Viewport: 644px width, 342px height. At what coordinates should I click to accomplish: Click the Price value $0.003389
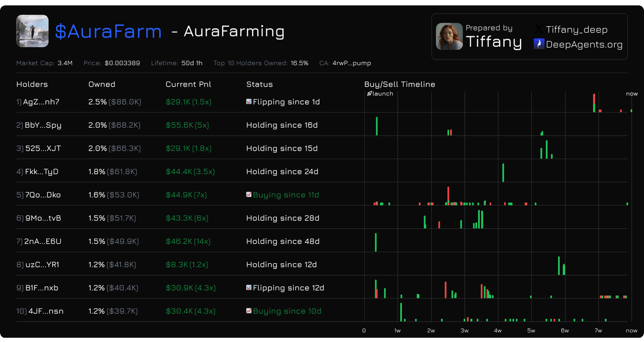[x=122, y=63]
